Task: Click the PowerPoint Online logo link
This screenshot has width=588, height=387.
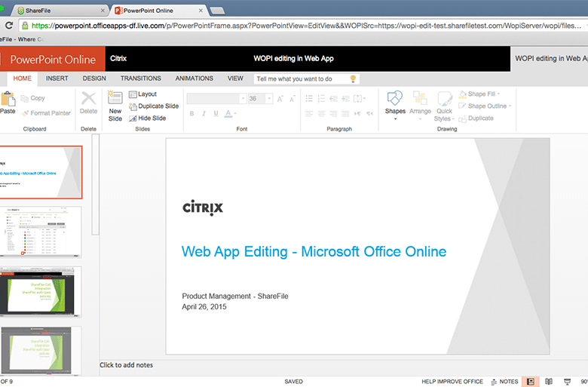Action: [x=53, y=60]
